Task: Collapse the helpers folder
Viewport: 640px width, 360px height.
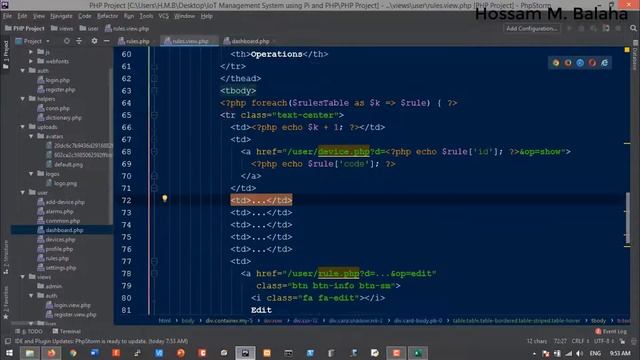Action: tap(23, 99)
